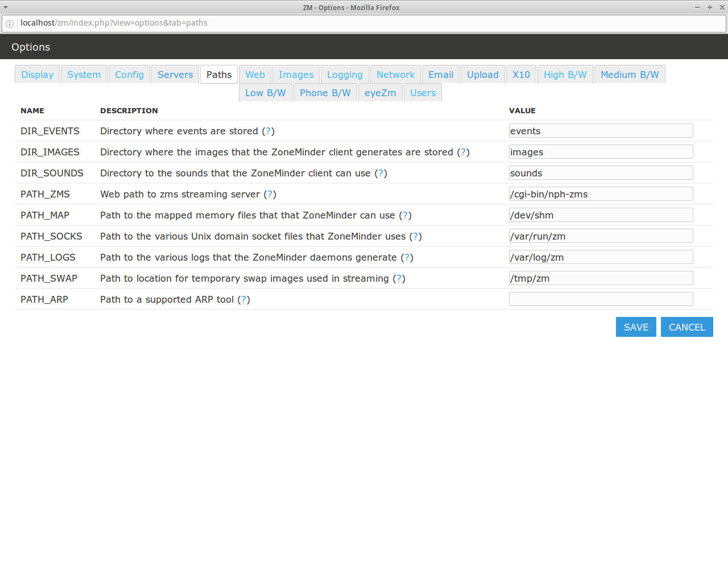Focus the DIR_EVENTS value field
This screenshot has width=728, height=569.
601,131
